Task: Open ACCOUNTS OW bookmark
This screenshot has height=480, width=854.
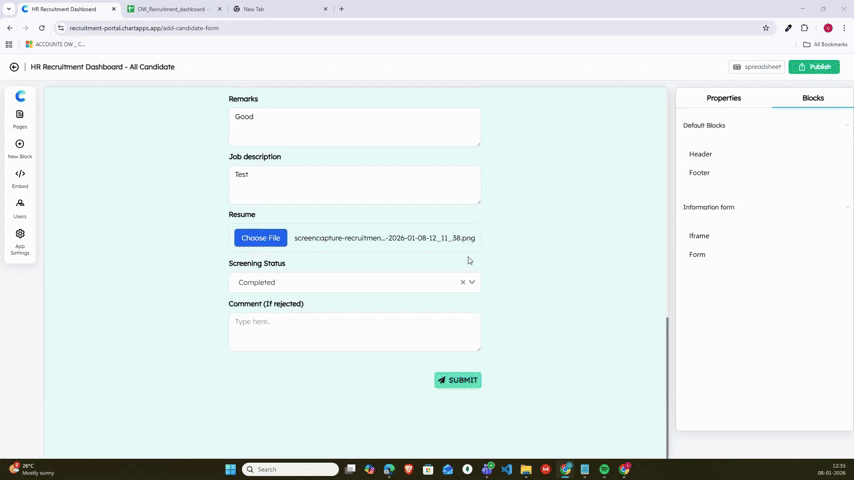Action: (55, 44)
